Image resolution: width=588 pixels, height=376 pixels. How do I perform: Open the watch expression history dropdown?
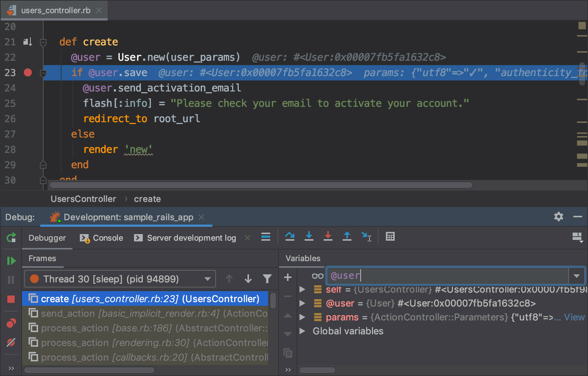577,276
